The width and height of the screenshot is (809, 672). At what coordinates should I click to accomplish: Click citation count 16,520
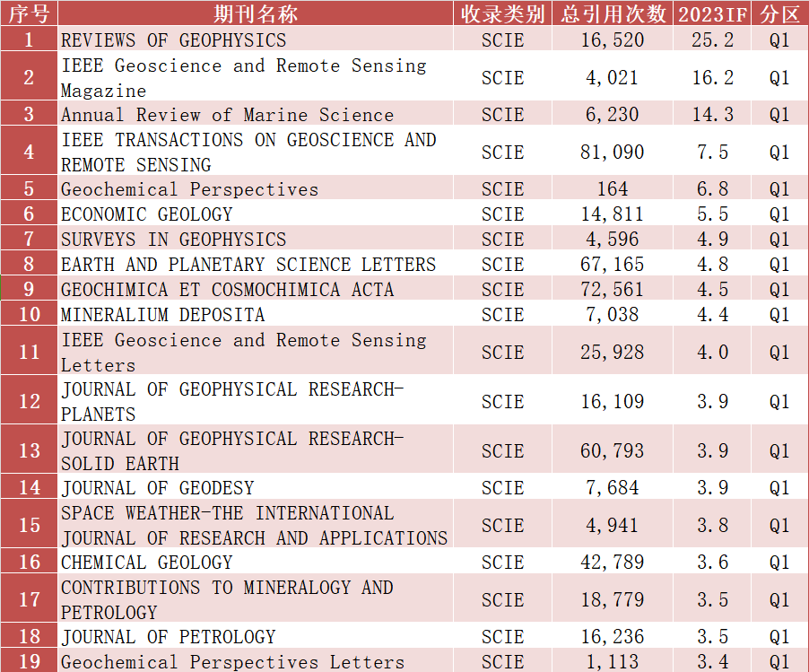pyautogui.click(x=613, y=39)
